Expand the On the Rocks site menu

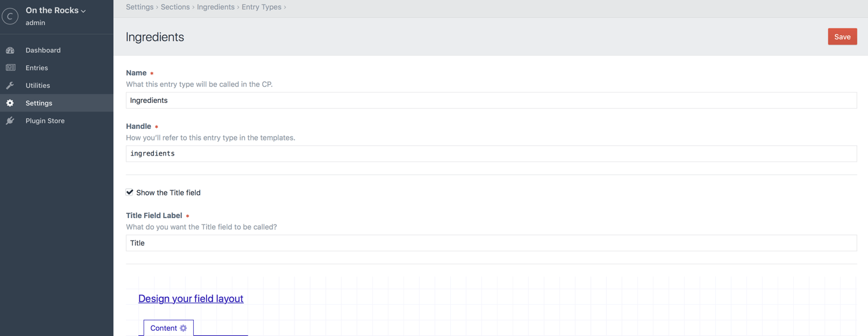click(x=56, y=10)
